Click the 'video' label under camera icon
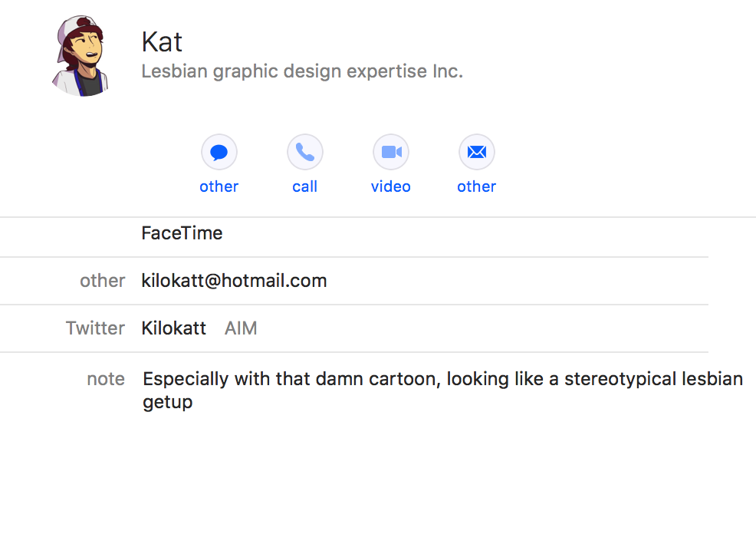 pyautogui.click(x=390, y=186)
